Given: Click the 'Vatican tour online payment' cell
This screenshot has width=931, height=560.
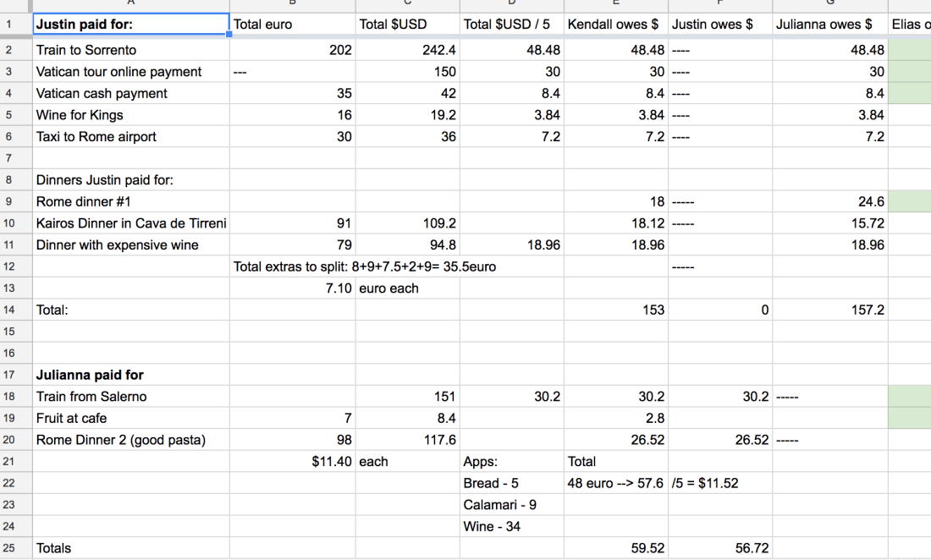Looking at the screenshot, I should pyautogui.click(x=130, y=72).
